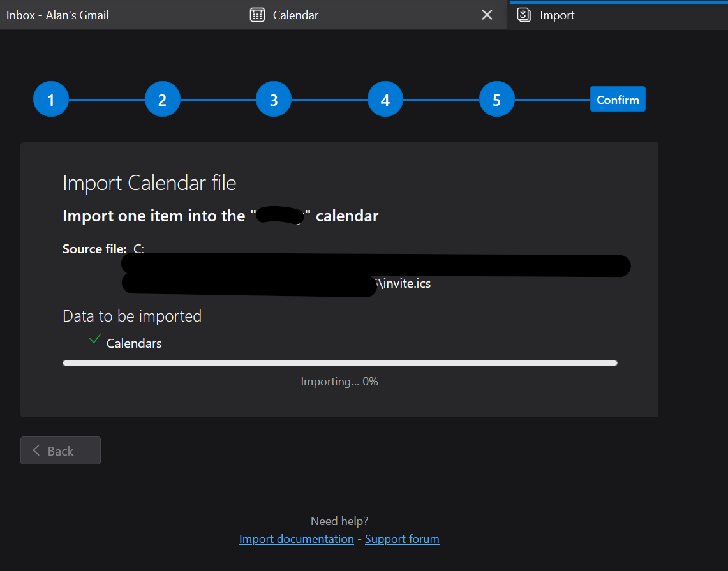The width and height of the screenshot is (728, 571).
Task: Close the Calendar tab
Action: click(487, 15)
